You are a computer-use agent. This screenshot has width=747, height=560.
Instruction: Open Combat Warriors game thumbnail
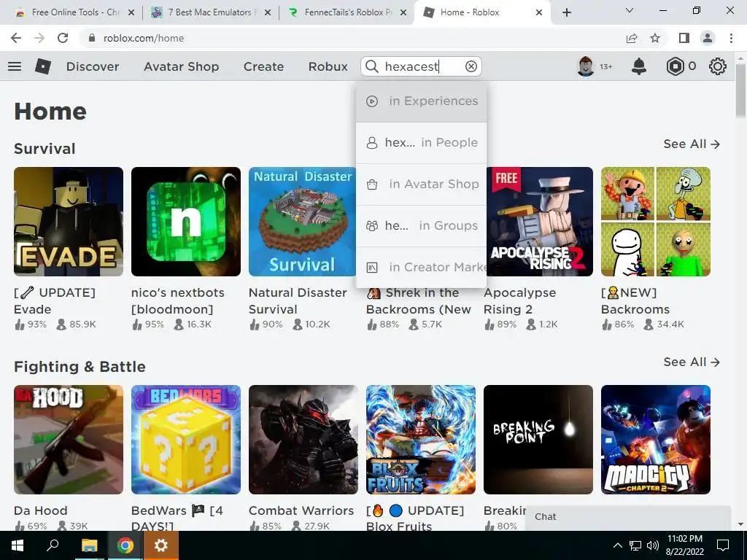(x=303, y=440)
